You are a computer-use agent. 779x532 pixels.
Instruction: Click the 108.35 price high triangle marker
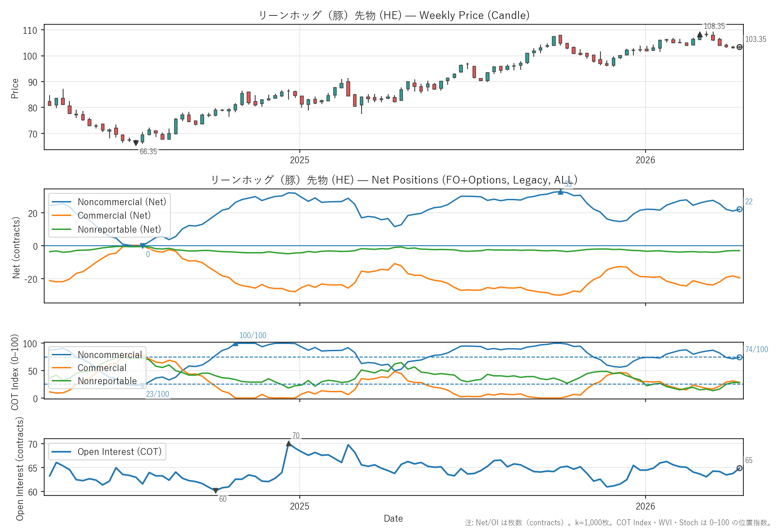tap(700, 35)
